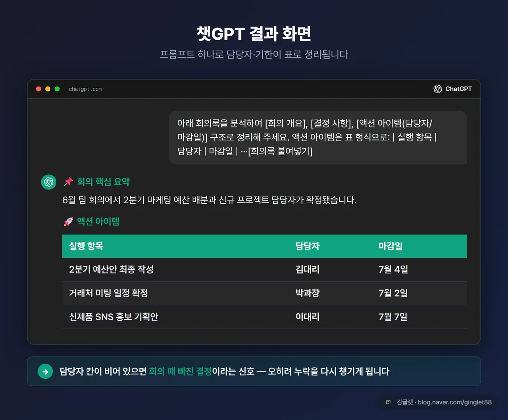
Task: Click the 7월 2일 due date cell
Action: pyautogui.click(x=393, y=293)
